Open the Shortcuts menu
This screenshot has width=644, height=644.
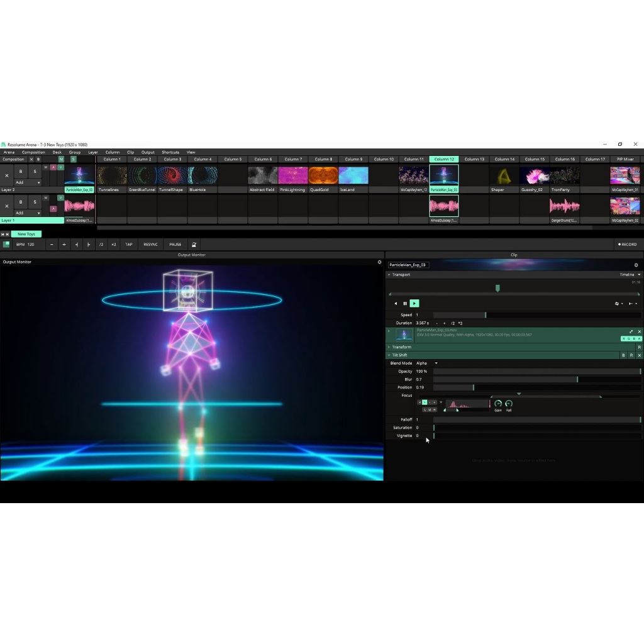[x=170, y=152]
